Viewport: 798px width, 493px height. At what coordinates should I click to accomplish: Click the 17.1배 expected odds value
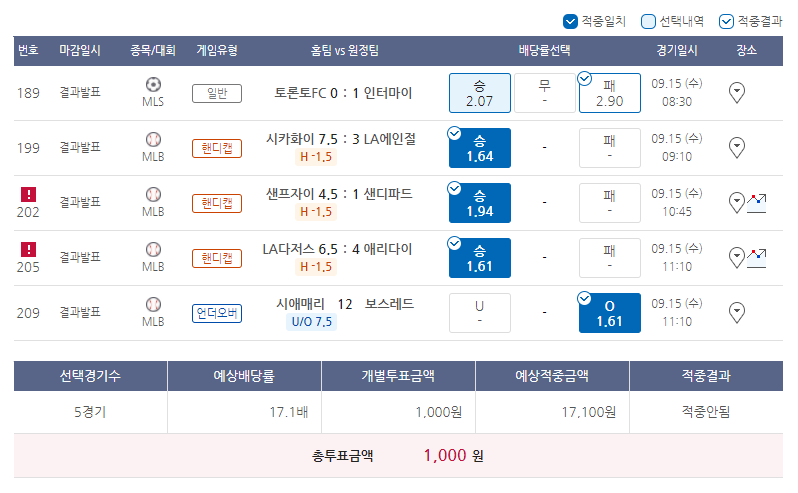pos(289,412)
